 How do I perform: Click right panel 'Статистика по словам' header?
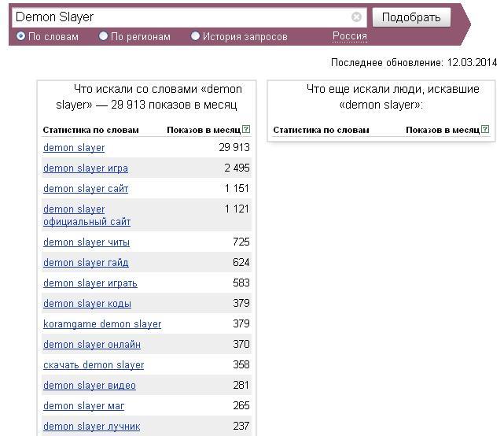click(x=321, y=130)
